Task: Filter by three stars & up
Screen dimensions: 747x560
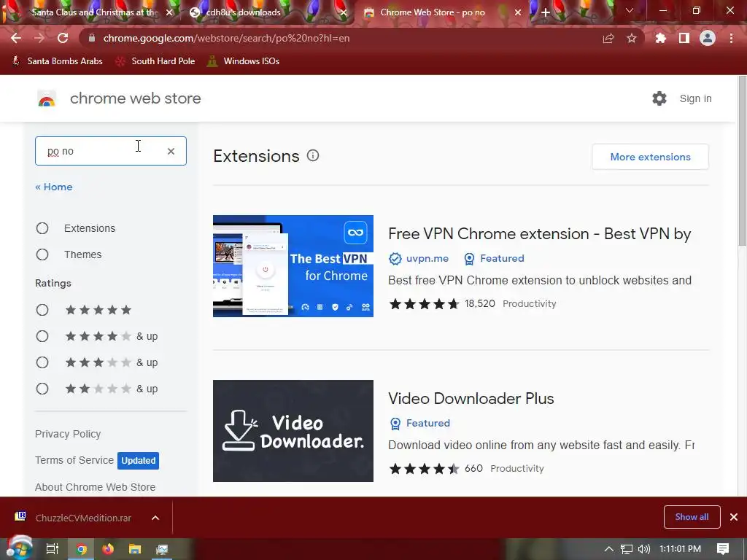Action: [x=42, y=362]
